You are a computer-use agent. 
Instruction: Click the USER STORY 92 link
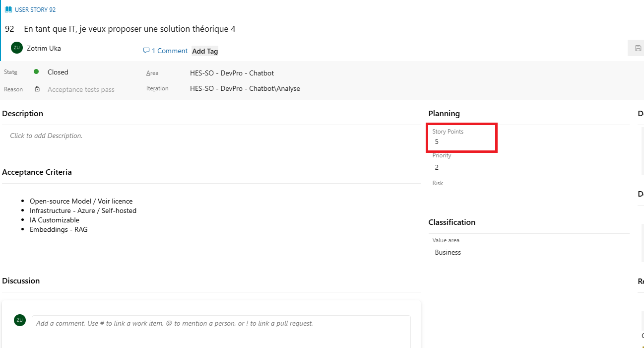click(x=35, y=9)
